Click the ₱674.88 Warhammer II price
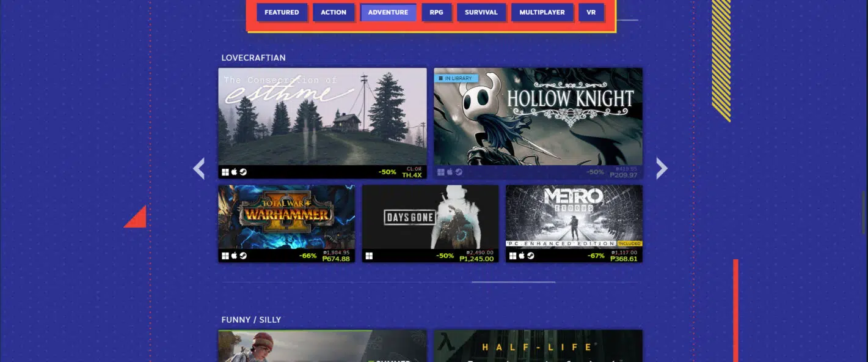The image size is (868, 362). (336, 259)
